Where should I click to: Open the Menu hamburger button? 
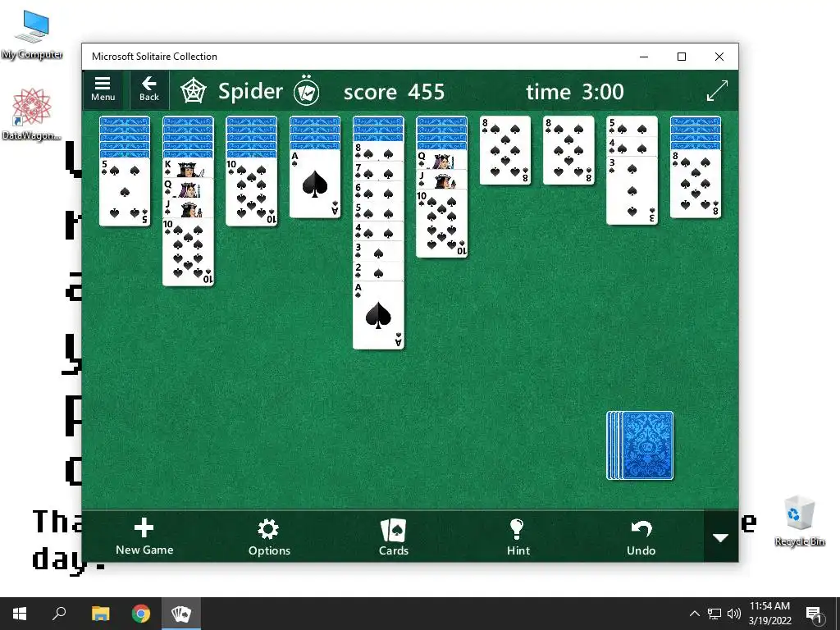103,89
